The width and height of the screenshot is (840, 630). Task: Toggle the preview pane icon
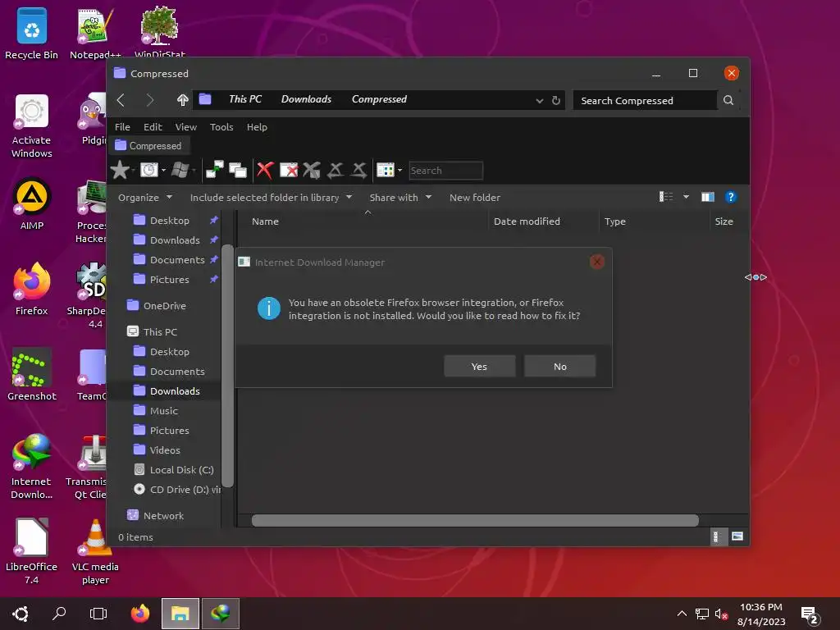708,197
